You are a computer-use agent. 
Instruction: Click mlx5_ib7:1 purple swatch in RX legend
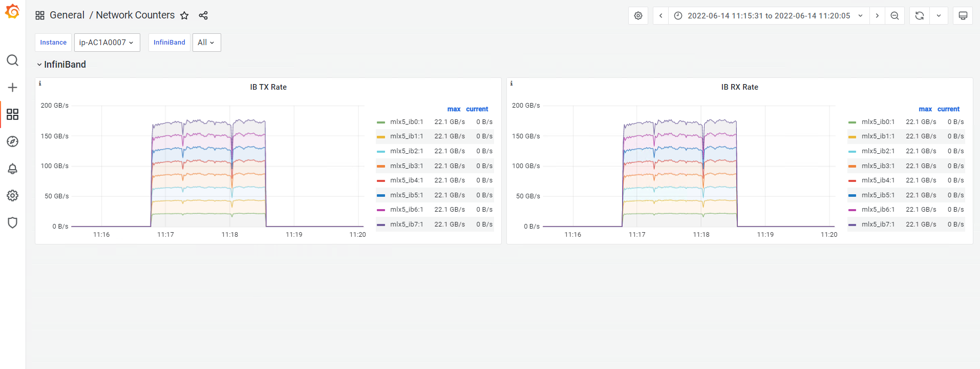click(852, 225)
